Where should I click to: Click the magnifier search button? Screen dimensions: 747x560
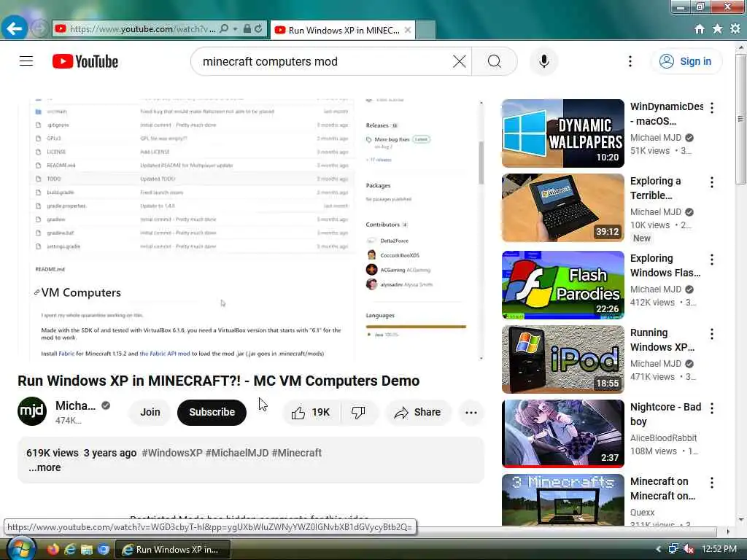495,61
